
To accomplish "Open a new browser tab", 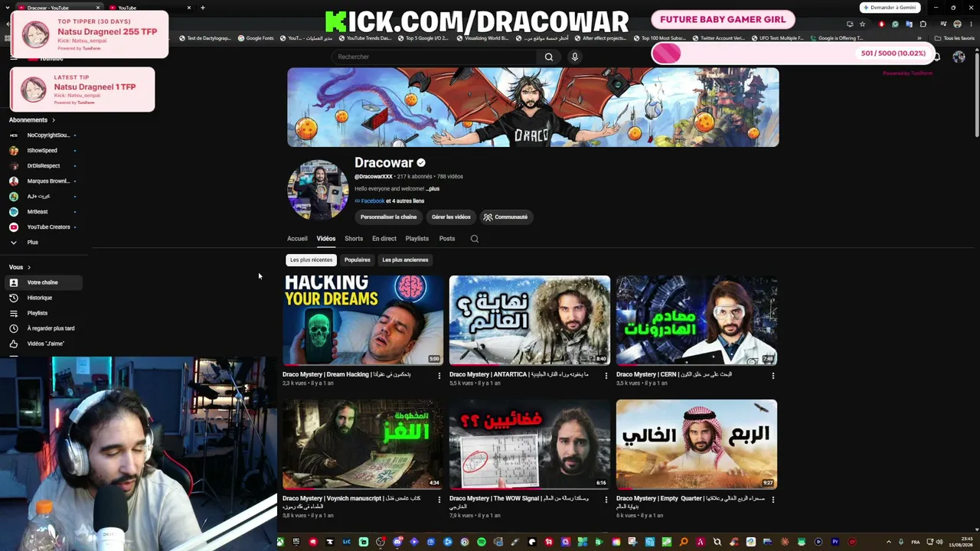I will click(202, 8).
